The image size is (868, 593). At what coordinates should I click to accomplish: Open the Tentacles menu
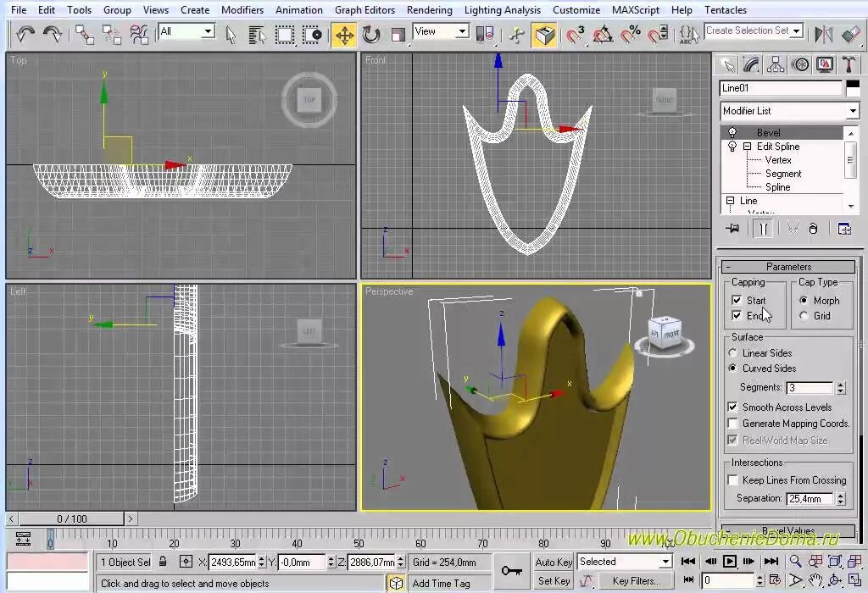tap(726, 10)
